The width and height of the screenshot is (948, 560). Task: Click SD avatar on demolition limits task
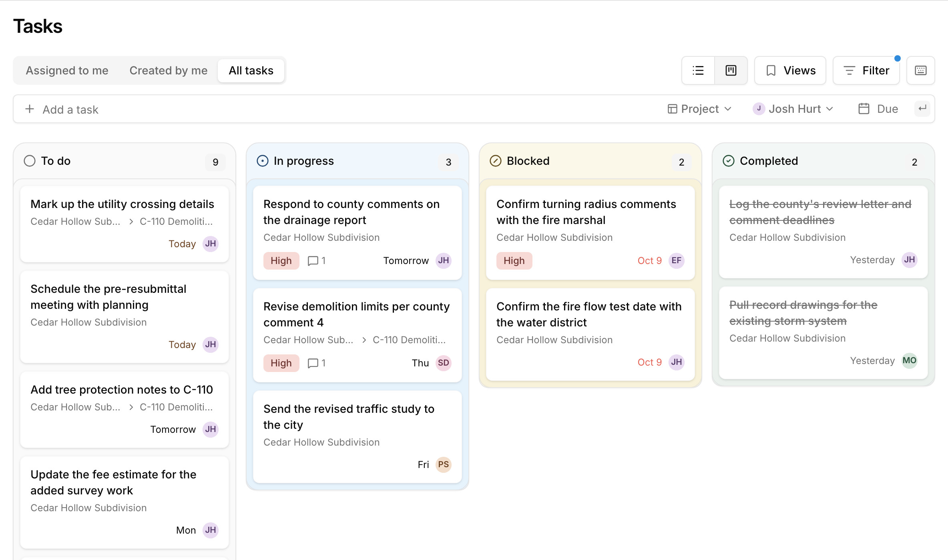(x=444, y=363)
